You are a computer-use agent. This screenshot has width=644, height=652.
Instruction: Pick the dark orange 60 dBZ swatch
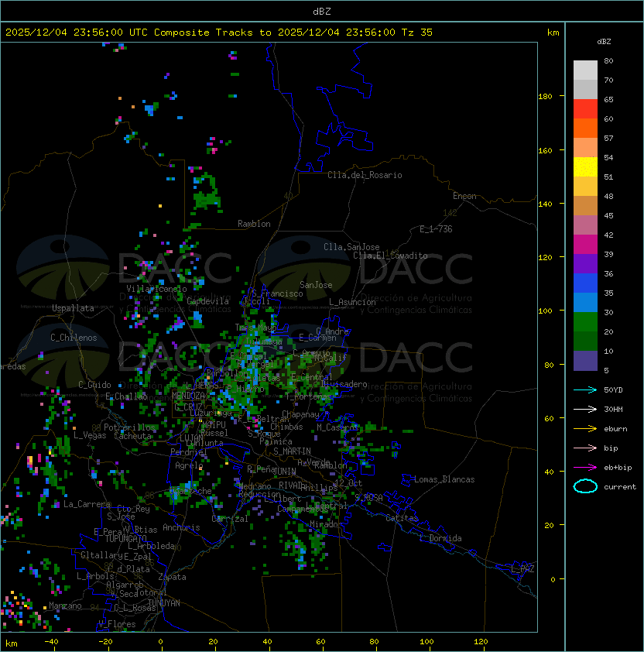click(x=585, y=128)
